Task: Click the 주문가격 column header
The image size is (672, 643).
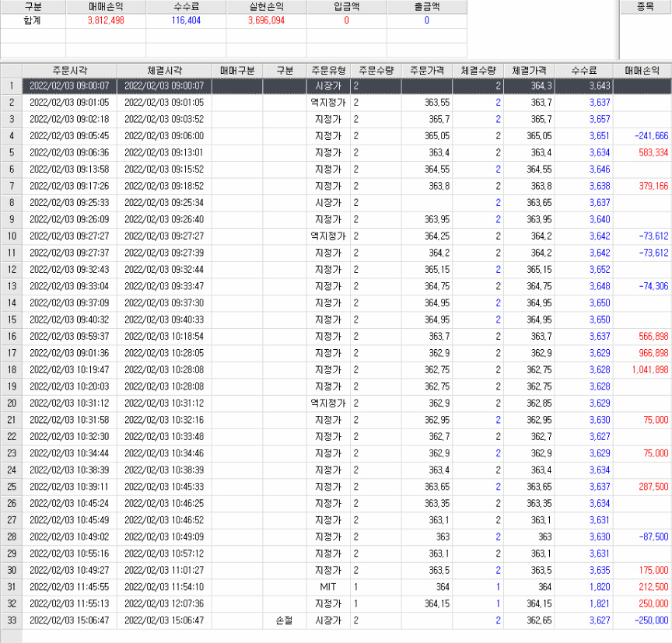Action: (x=427, y=70)
